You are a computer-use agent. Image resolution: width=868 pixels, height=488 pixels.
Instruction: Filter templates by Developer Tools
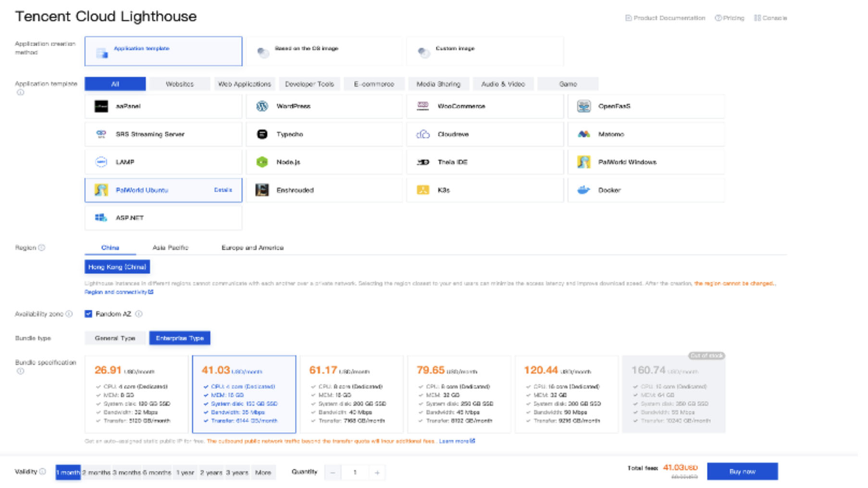pos(310,84)
